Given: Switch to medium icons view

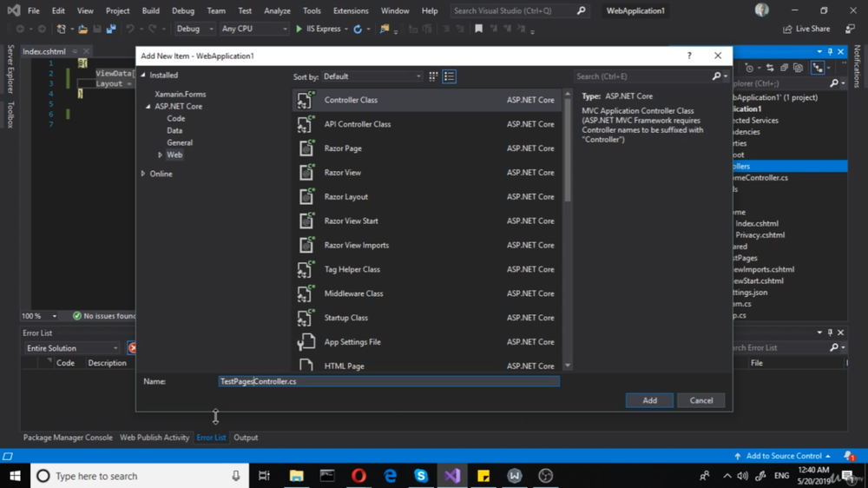Looking at the screenshot, I should pos(433,76).
